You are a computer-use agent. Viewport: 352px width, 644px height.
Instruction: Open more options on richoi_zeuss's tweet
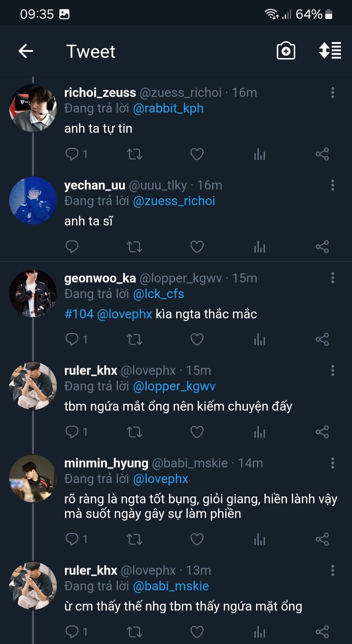coord(333,93)
